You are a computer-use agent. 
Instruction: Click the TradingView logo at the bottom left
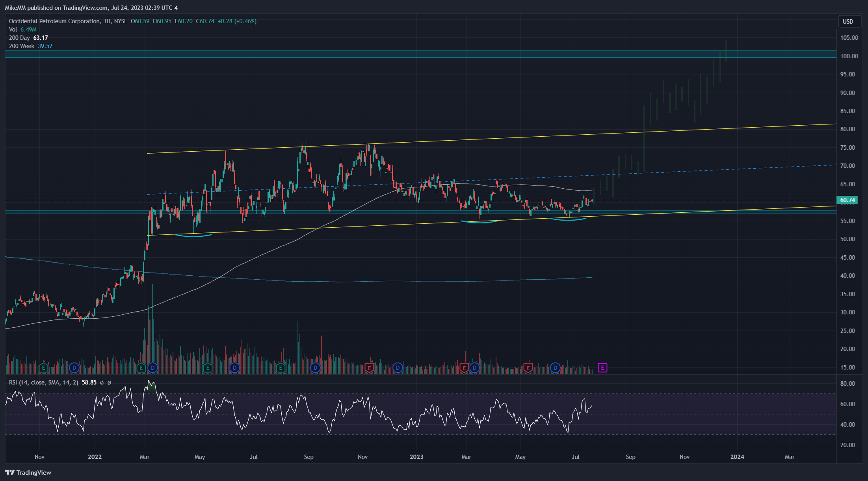click(x=28, y=472)
